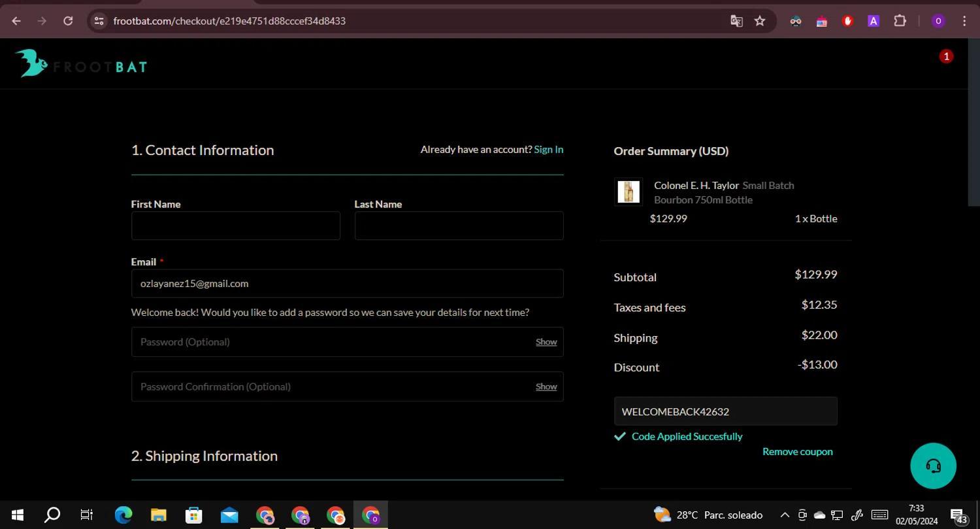Click the coupon code WELCOMEBACK42632 field

(x=725, y=411)
